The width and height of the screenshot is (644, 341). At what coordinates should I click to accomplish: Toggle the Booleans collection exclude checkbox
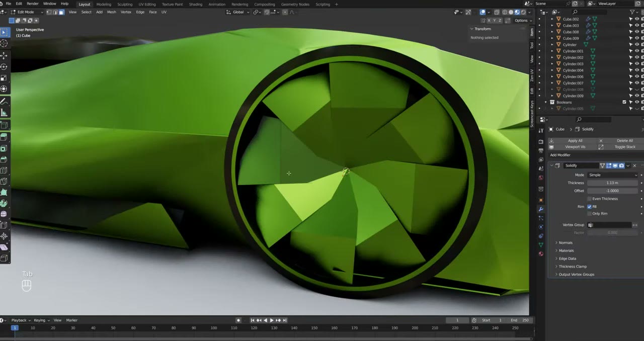624,102
